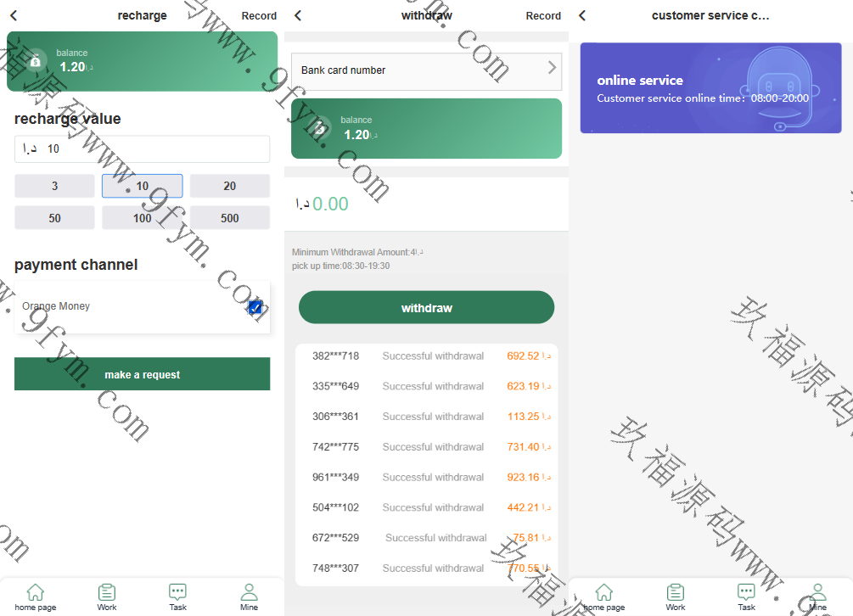The width and height of the screenshot is (853, 616).
Task: Open Mine icon under recharge panel
Action: pyautogui.click(x=249, y=593)
